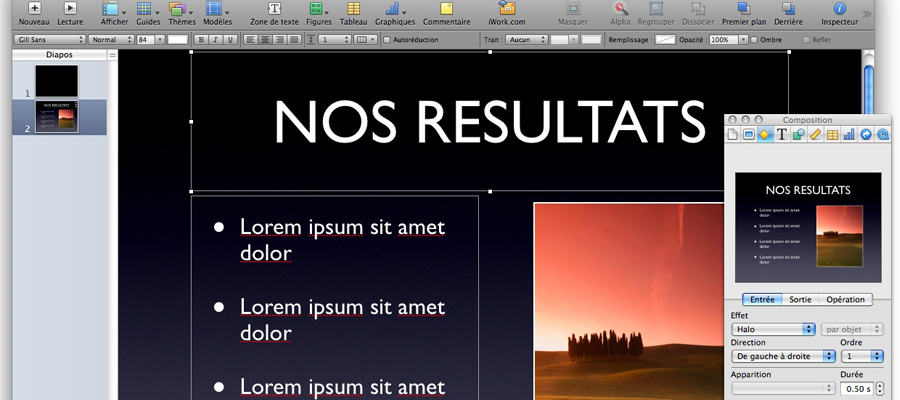Justify the text
The height and width of the screenshot is (400, 900).
[x=294, y=40]
